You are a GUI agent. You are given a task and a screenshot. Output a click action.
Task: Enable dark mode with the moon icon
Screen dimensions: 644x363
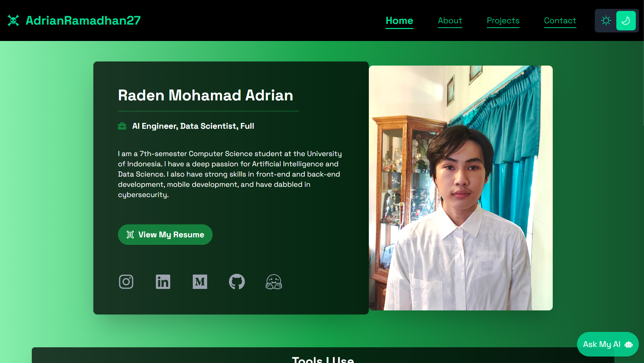click(x=626, y=20)
